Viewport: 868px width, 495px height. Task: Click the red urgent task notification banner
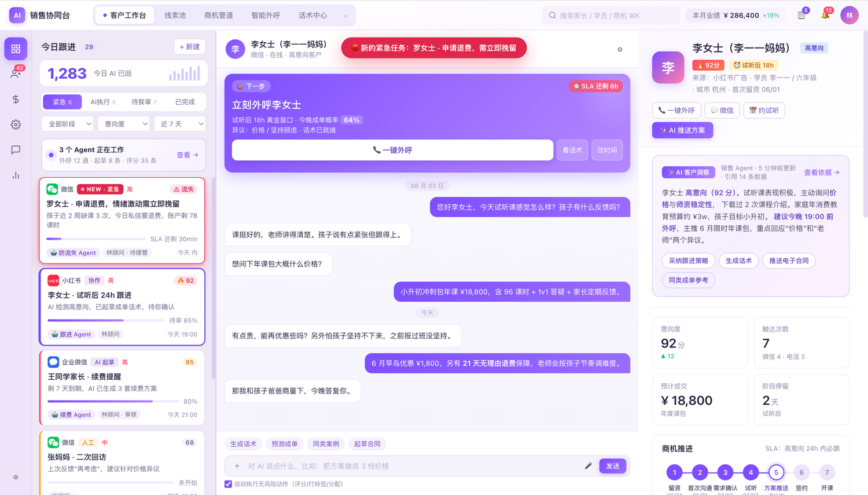[x=434, y=48]
